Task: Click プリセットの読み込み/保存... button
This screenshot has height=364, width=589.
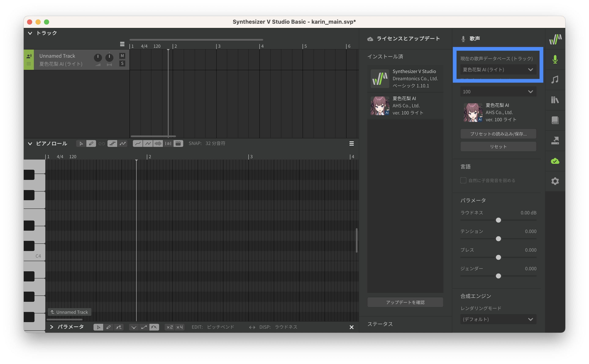Action: tap(498, 134)
